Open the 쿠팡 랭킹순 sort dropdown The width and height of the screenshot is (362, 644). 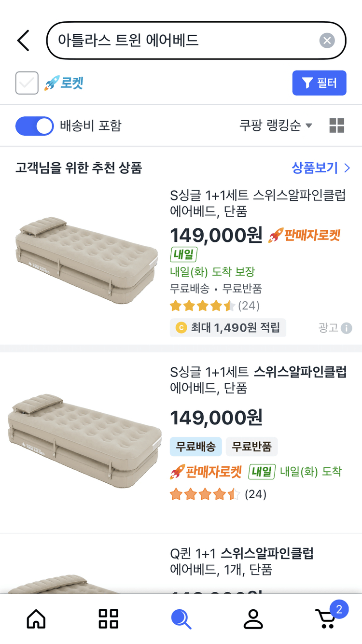tap(275, 125)
